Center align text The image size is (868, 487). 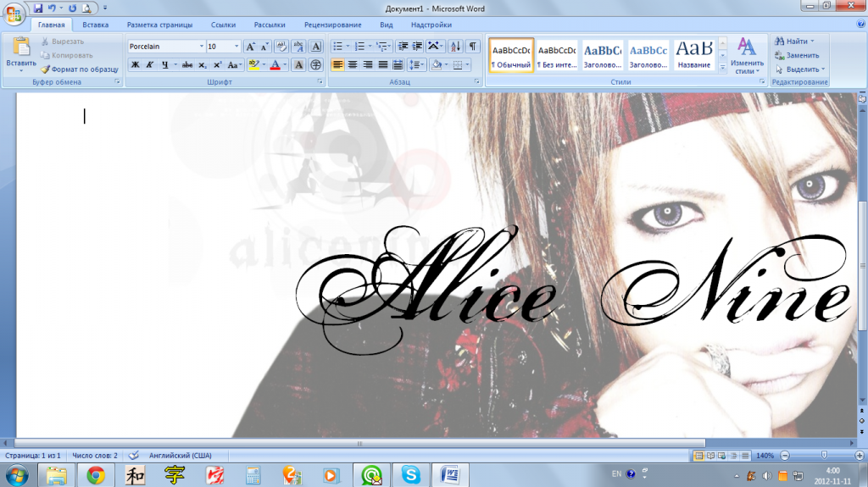click(x=352, y=64)
